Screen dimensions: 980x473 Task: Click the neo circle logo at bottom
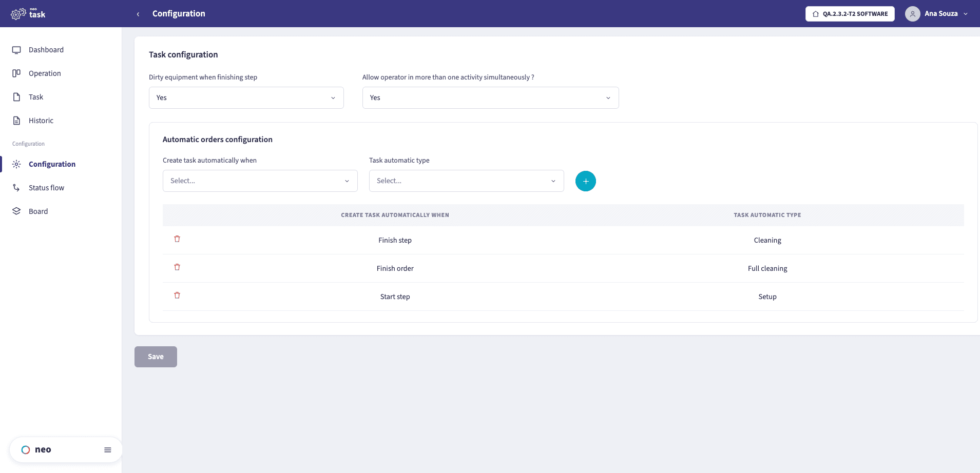click(26, 450)
